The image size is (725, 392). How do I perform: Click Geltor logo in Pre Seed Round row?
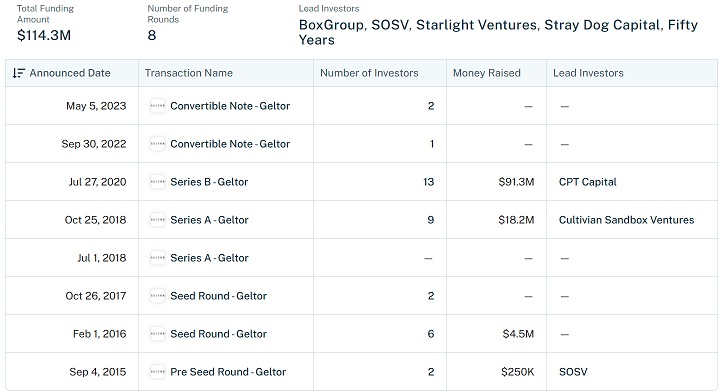click(158, 372)
